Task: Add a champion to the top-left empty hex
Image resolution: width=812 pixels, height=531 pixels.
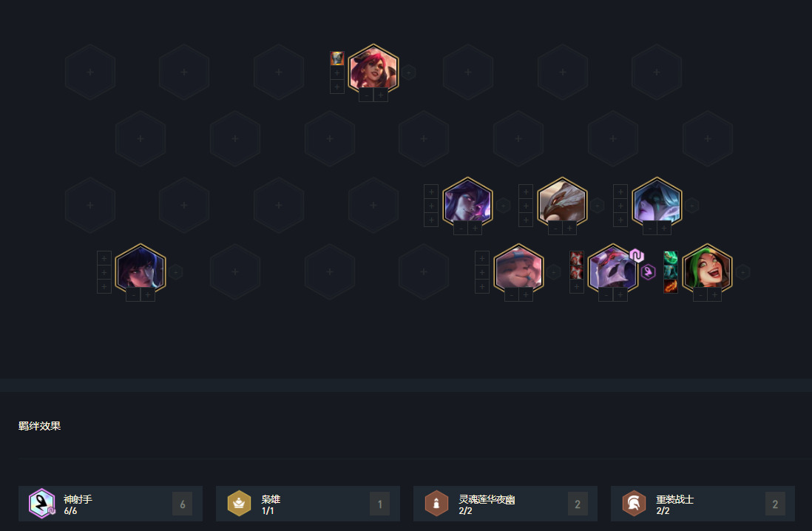Action: tap(90, 72)
